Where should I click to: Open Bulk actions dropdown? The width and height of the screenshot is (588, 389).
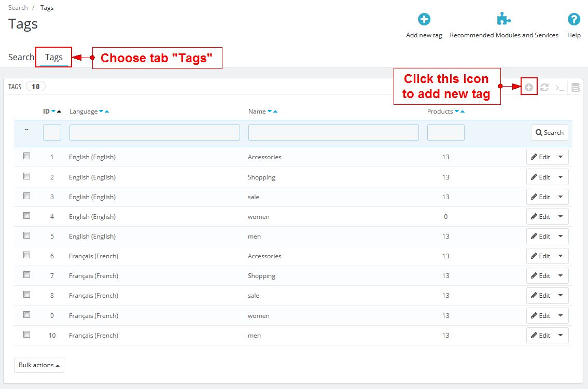[39, 365]
